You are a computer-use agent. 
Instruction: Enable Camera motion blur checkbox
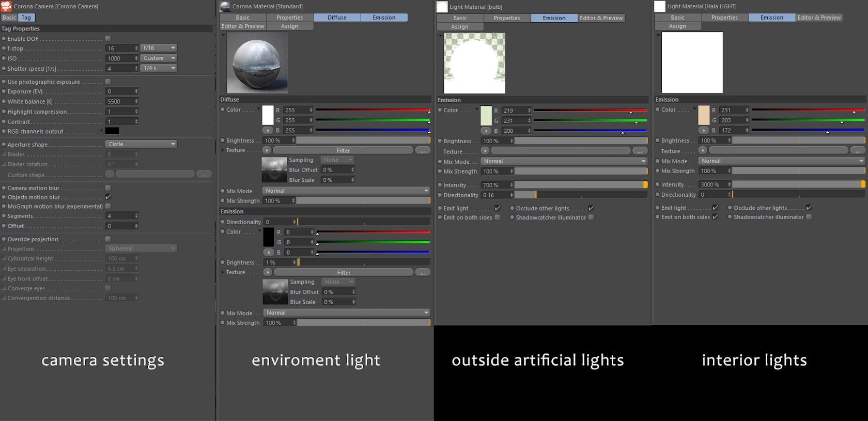pyautogui.click(x=108, y=188)
